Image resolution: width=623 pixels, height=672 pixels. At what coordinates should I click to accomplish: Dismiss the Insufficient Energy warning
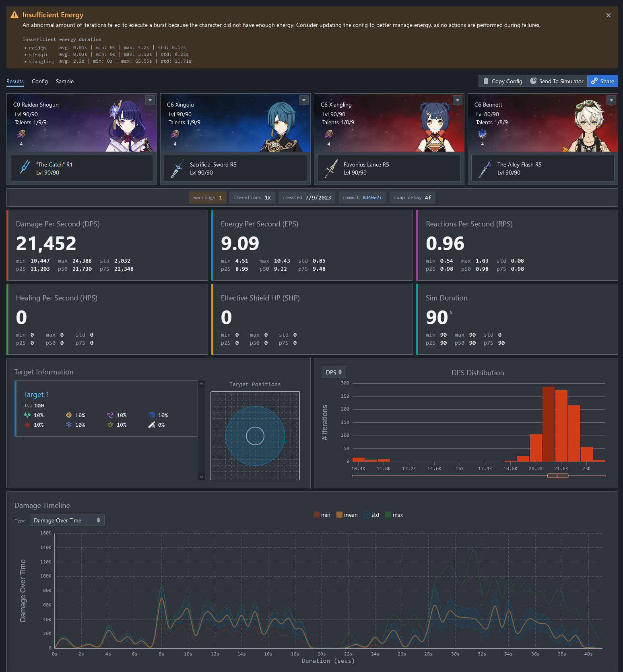coord(608,15)
